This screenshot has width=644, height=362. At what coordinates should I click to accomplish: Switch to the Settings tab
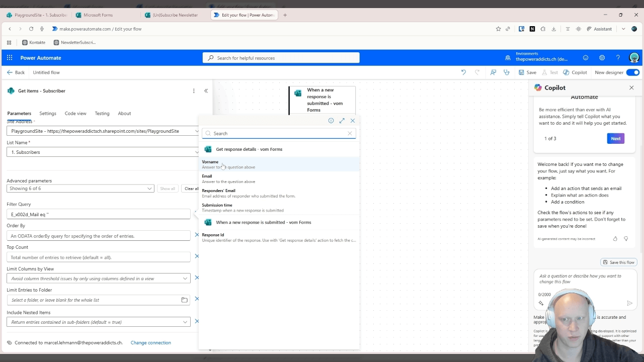click(48, 113)
